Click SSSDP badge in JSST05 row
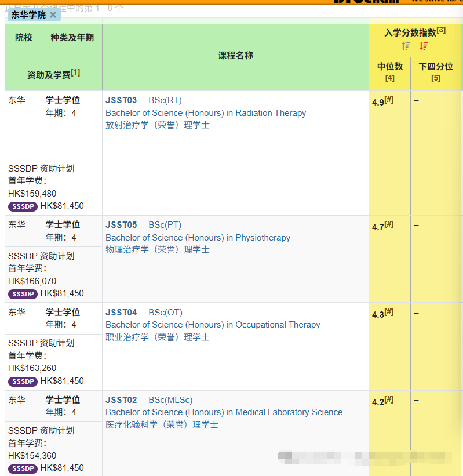The width and height of the screenshot is (463, 476). [23, 294]
